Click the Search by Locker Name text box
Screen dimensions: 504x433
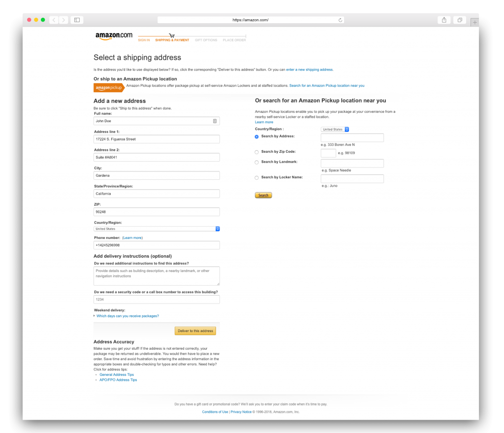[352, 178]
